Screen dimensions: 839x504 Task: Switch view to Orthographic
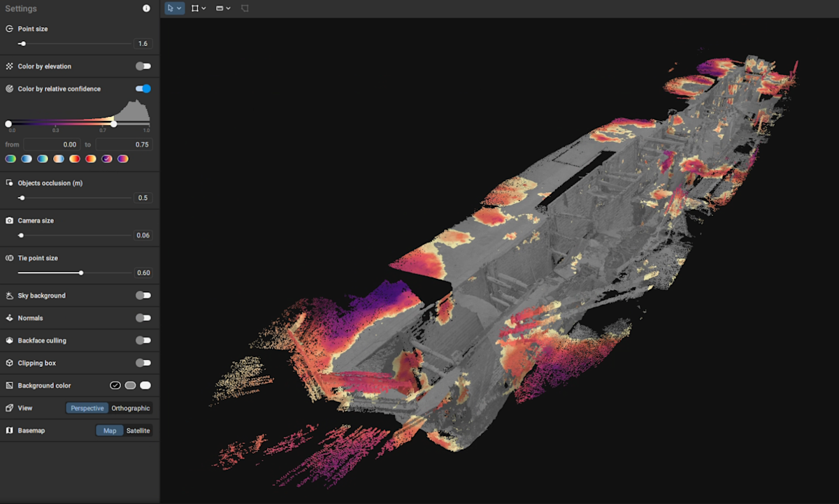(x=130, y=408)
